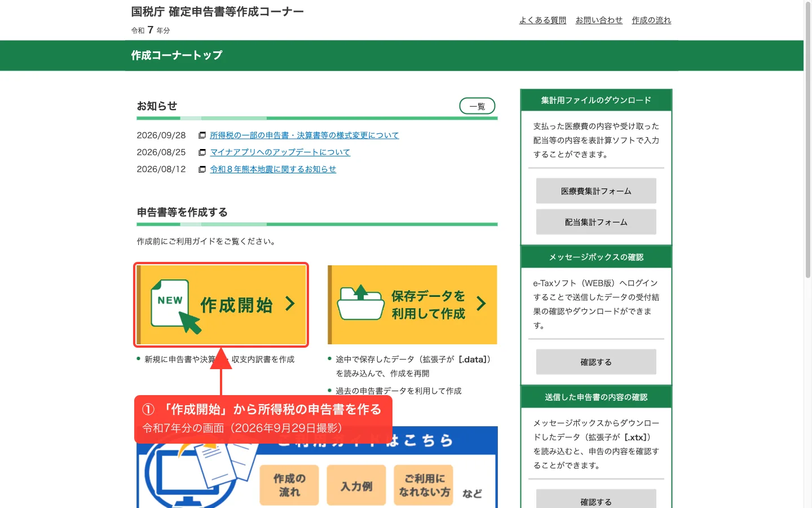Click the 送信した申告書の内容の確認 panel header
The image size is (812, 508).
(596, 397)
